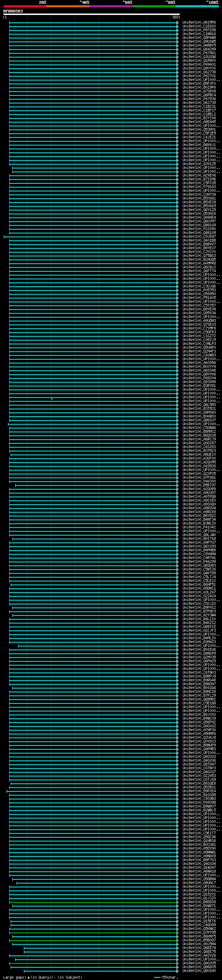The image size is (222, 980).
Task: Select the UniRef100_B5FXF0 label
Action: [x=199, y=83]
